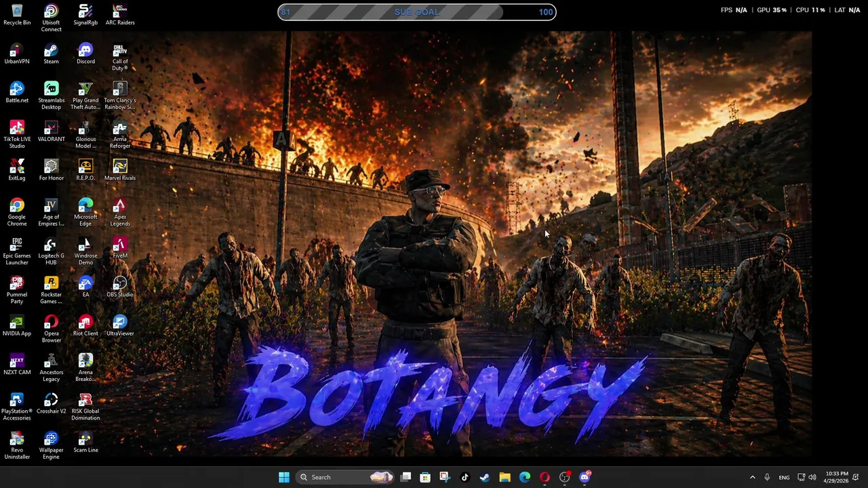Open Microsoft Edge from the taskbar
The height and width of the screenshot is (488, 868).
[x=525, y=477]
